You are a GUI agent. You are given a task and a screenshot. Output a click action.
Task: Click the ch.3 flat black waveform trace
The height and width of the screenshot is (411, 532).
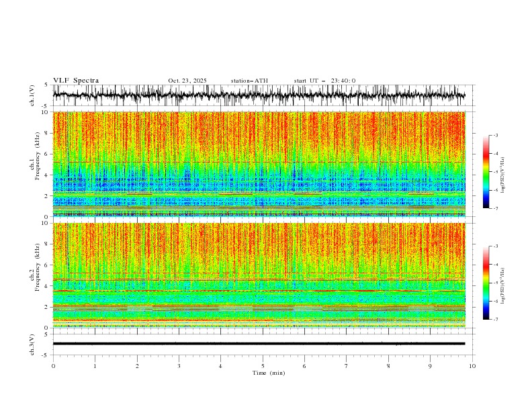259,344
